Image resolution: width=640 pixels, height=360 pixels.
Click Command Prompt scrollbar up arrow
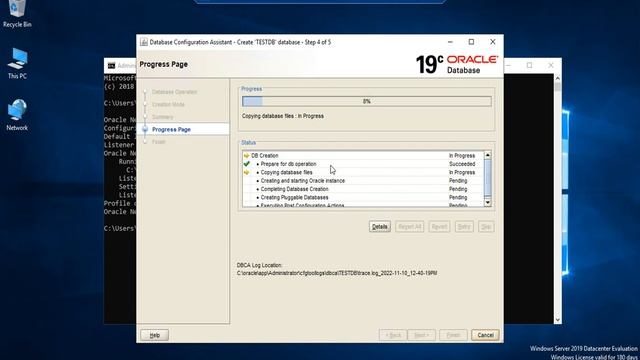click(x=558, y=78)
